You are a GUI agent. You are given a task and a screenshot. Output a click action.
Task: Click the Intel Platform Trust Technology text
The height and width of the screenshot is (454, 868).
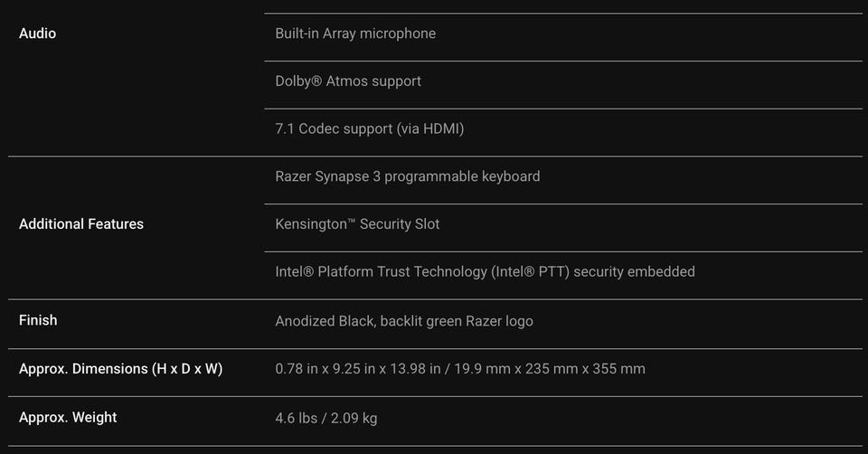coord(381,271)
